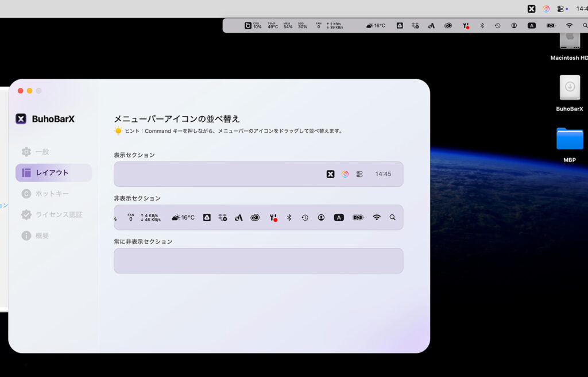Select the MBP folder on the desktop
The image size is (588, 377).
click(570, 140)
